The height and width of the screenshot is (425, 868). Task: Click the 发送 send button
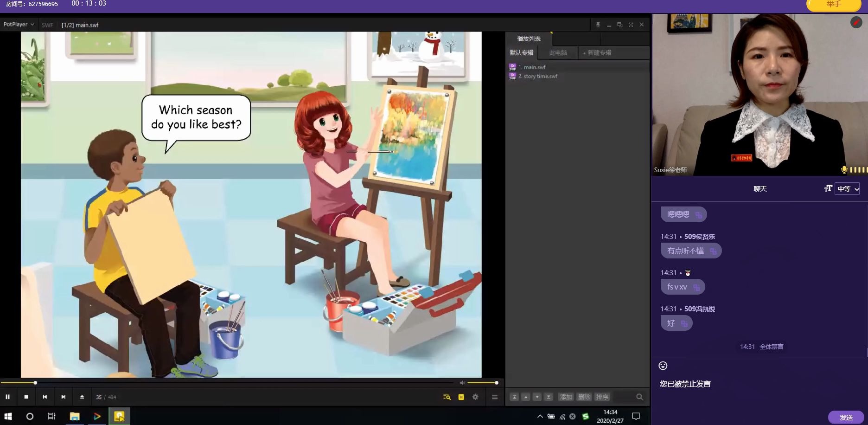point(846,417)
